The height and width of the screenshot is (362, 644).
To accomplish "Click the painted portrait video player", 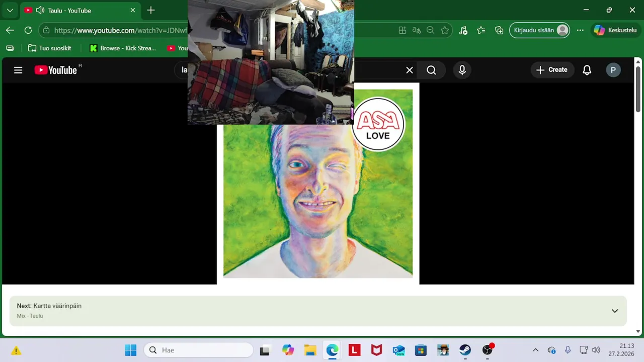I will 318,184.
